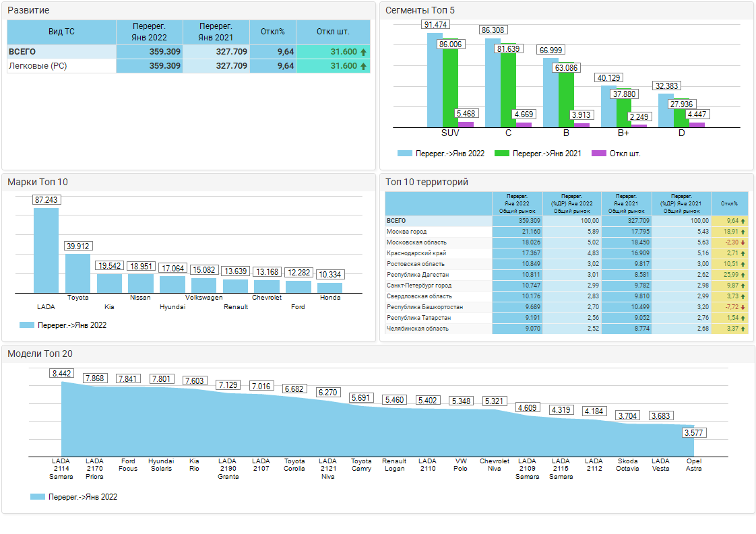This screenshot has width=756, height=534.
Task: Click the green arrow in the Легковые (PC) row
Action: 364,66
